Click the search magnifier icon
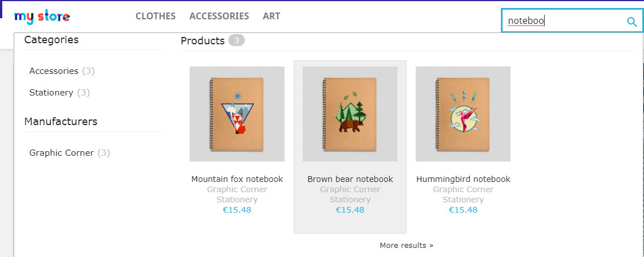 632,22
